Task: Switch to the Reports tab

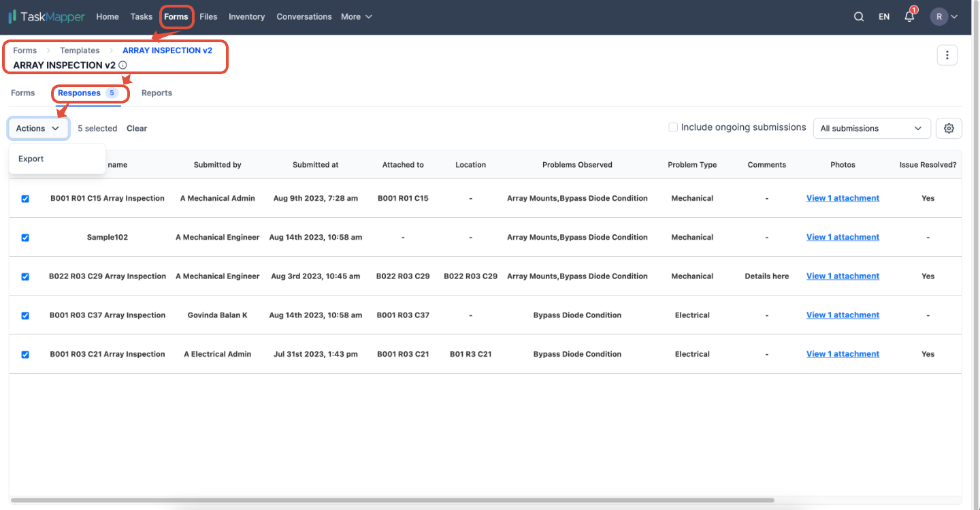Action: click(x=157, y=93)
